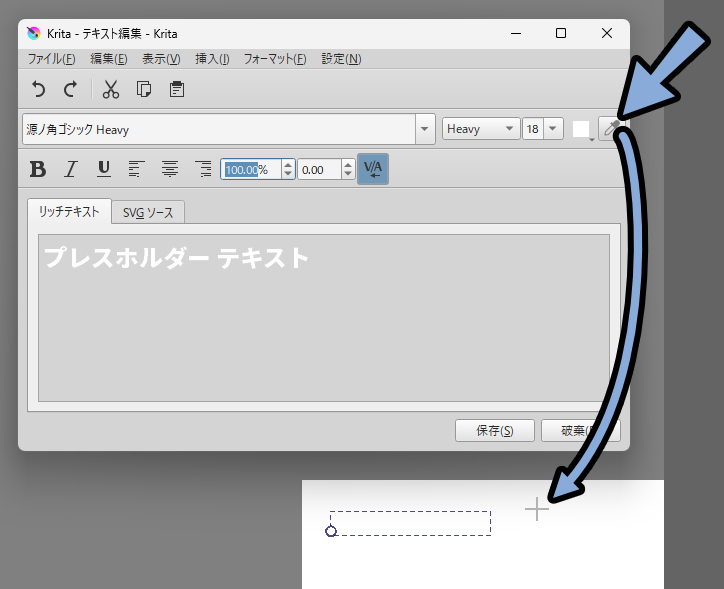Click the Undo arrow icon

pyautogui.click(x=38, y=90)
